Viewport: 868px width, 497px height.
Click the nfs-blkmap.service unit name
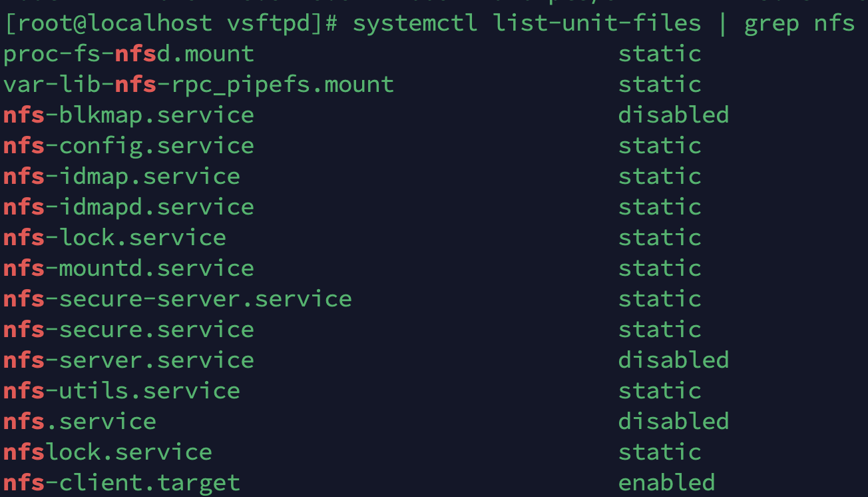[128, 115]
